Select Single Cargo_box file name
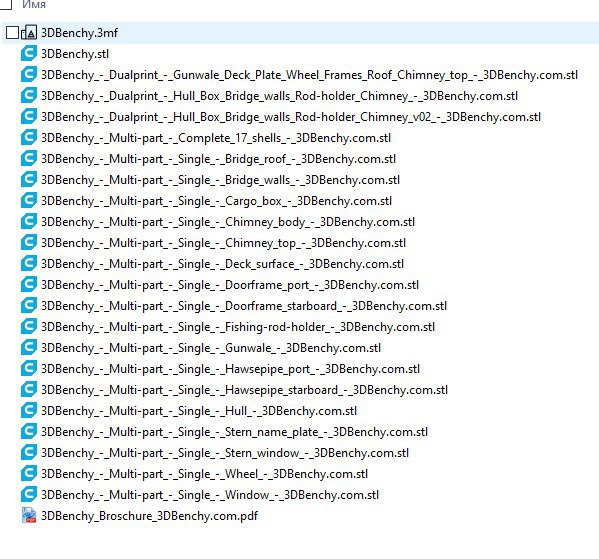The height and width of the screenshot is (559, 599). click(x=216, y=201)
